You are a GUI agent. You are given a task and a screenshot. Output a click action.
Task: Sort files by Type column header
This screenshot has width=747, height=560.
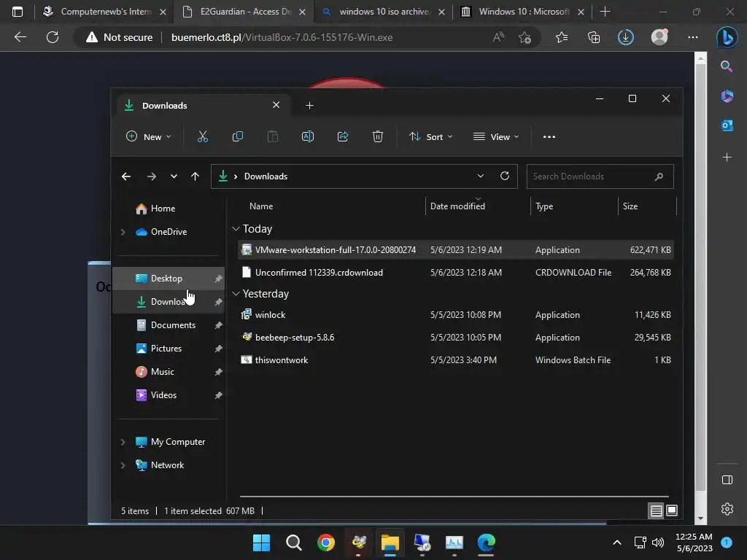[544, 206]
